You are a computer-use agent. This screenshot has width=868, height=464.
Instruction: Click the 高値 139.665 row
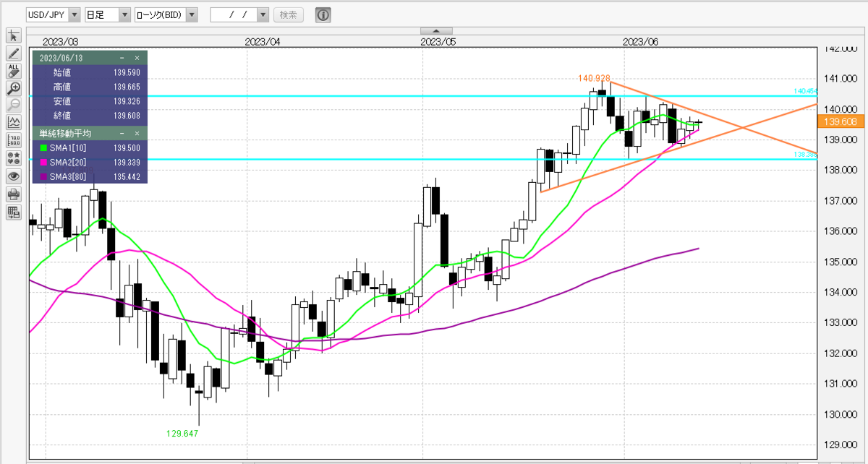coord(90,87)
